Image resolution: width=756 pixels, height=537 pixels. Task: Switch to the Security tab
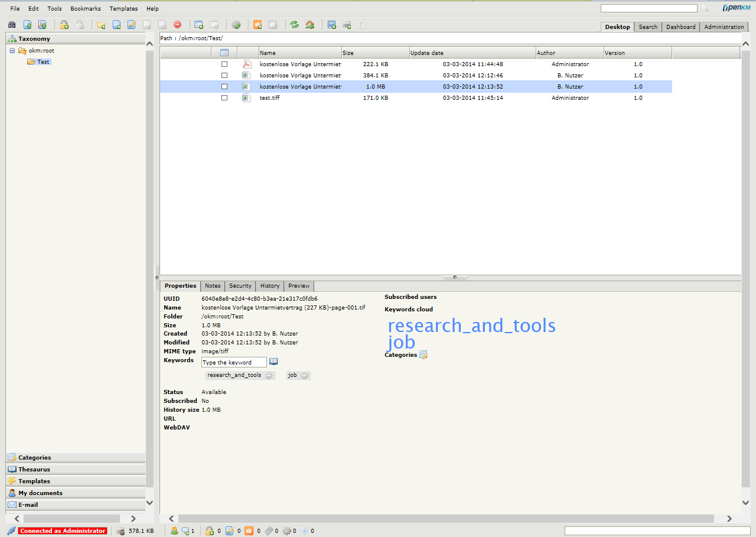click(x=240, y=286)
